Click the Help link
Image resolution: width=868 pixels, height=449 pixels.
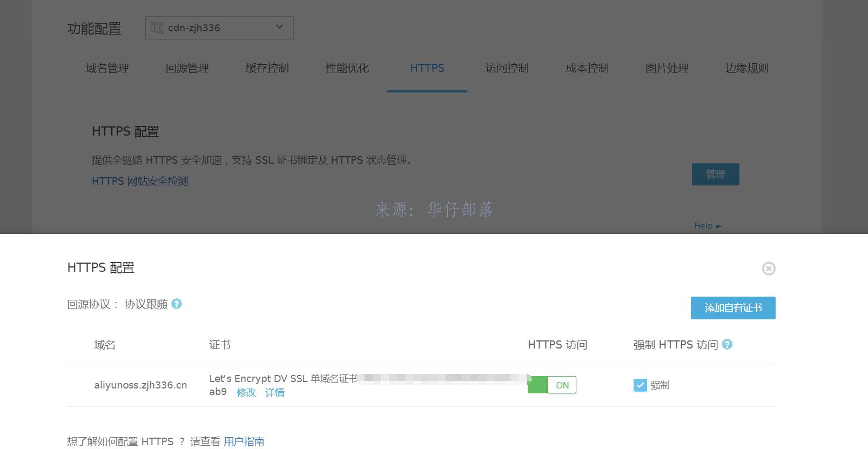[x=708, y=226]
